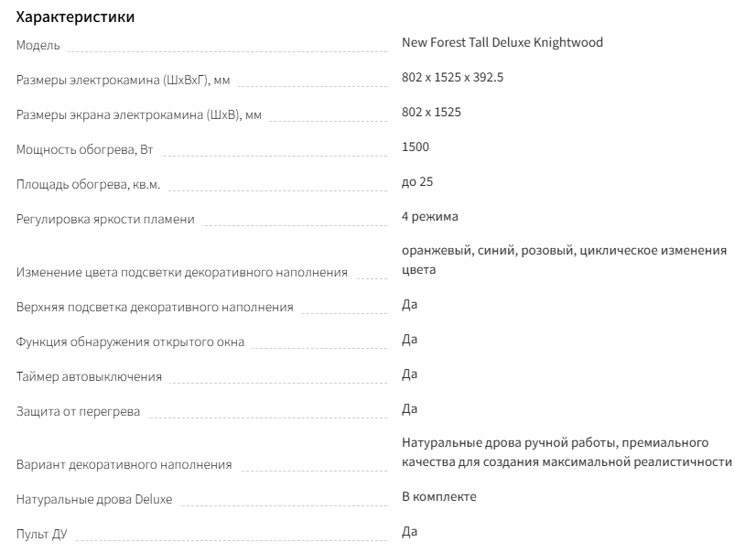Viewport: 756px width, 553px height.
Task: Click the "Регулировка яркости пламени" label
Action: (x=105, y=220)
